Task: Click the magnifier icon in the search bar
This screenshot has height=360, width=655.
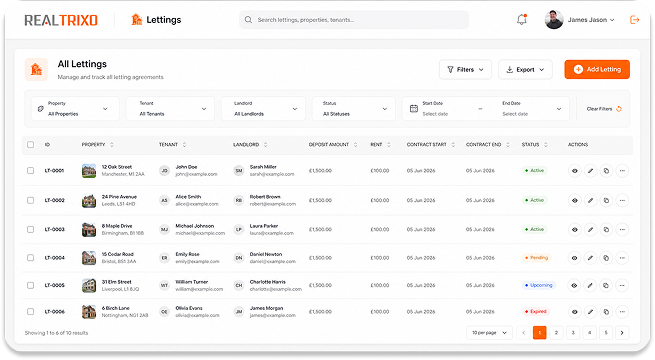Action: 248,20
